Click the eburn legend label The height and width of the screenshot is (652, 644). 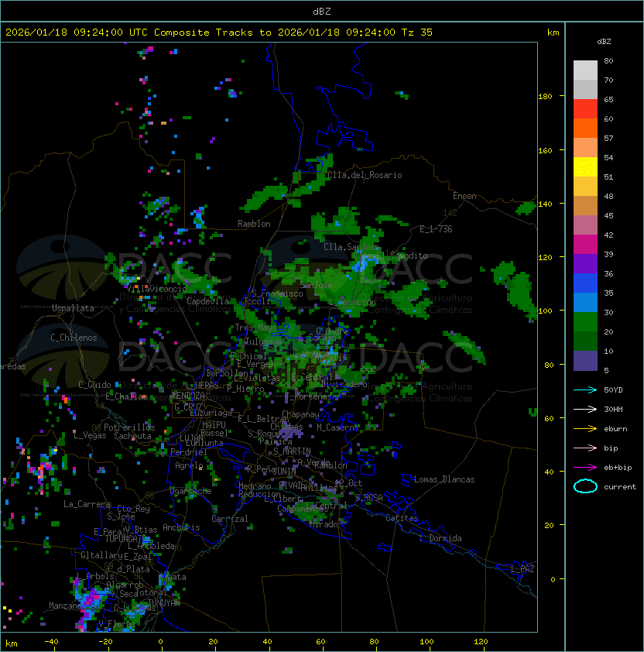coord(615,429)
